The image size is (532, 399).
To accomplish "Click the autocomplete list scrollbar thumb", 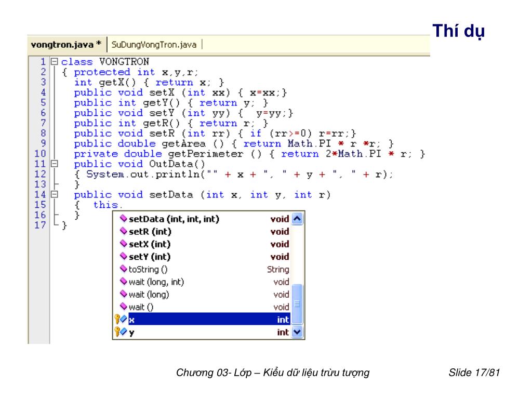I will click(x=297, y=304).
